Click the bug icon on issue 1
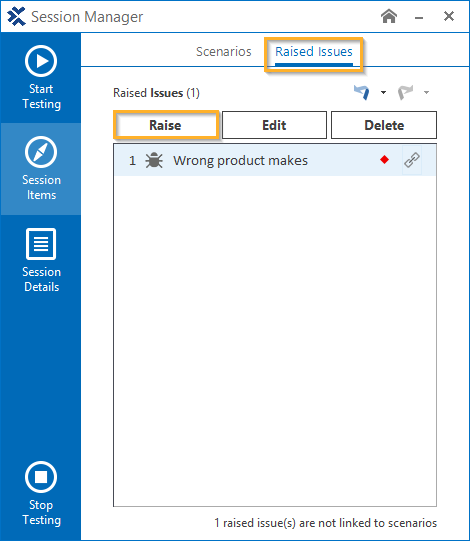The width and height of the screenshot is (470, 541). (x=154, y=160)
